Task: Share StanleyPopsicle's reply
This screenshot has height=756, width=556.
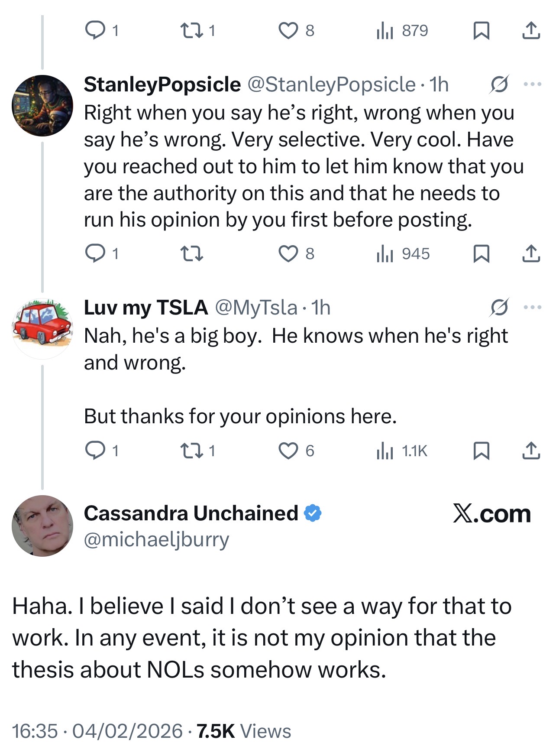Action: (x=531, y=254)
